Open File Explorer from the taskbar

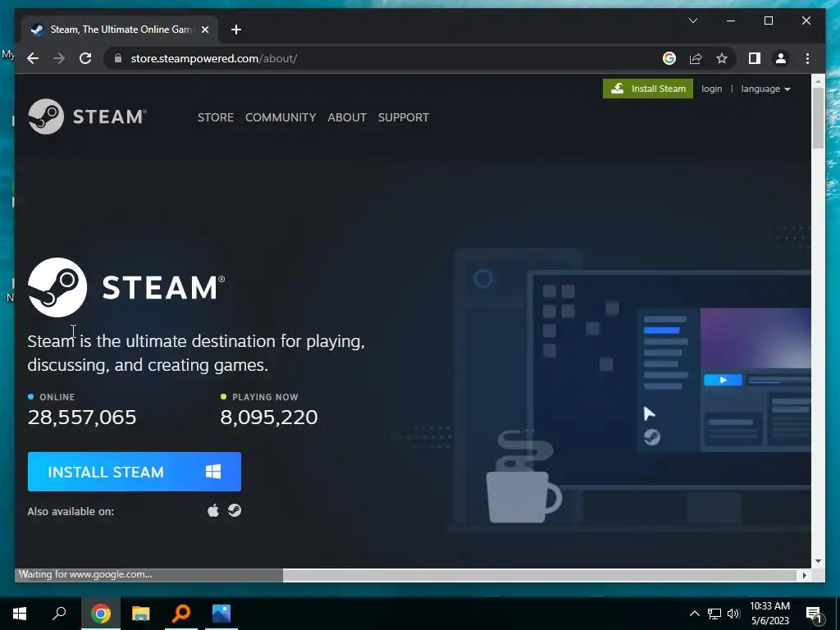tap(141, 614)
